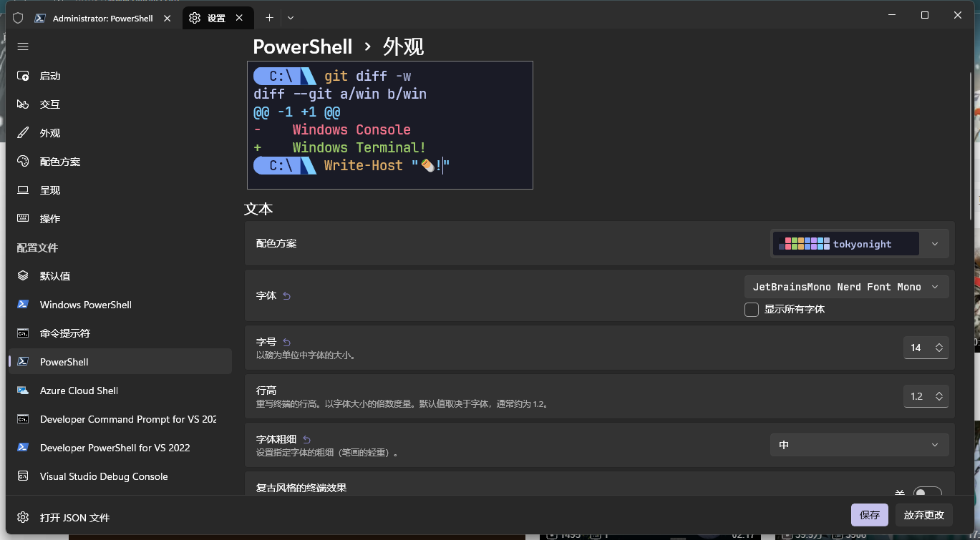The height and width of the screenshot is (540, 980).
Task: Click the 字号 number field showing 14
Action: [x=926, y=348]
